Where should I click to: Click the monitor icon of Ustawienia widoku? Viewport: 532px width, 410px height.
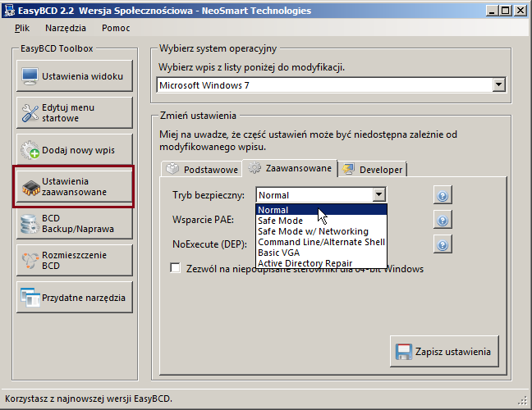pyautogui.click(x=30, y=76)
